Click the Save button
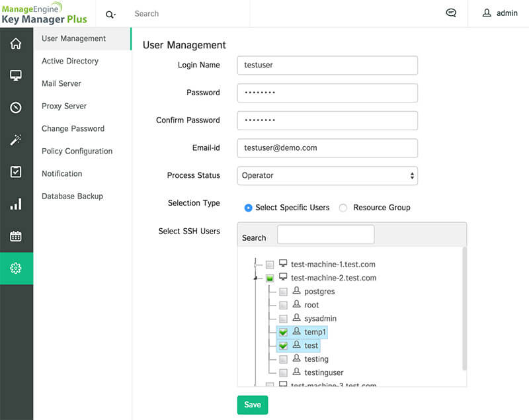The width and height of the screenshot is (529, 420). pos(253,405)
